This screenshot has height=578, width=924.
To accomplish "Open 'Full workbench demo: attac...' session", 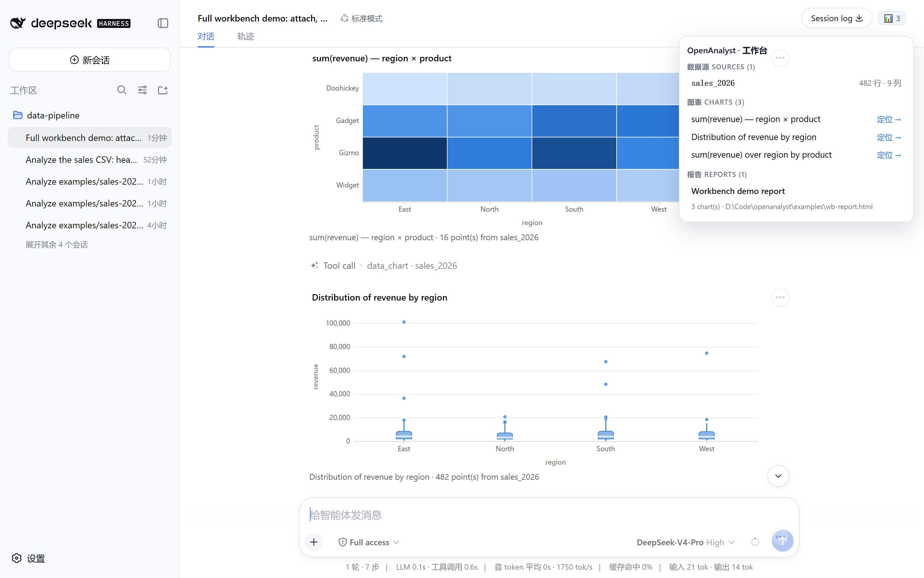I will pyautogui.click(x=90, y=138).
